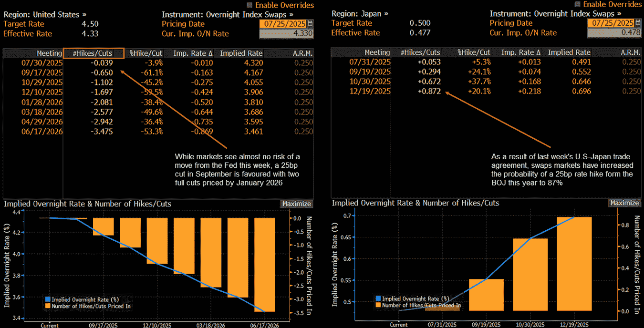The image size is (644, 328).
Task: Open Instrument Overnight Index Swaps in US panel
Action: click(228, 14)
